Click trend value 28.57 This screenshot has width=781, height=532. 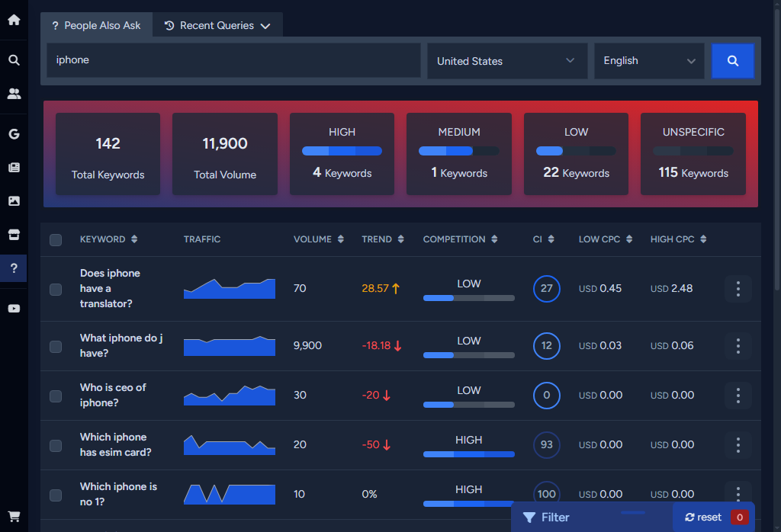[381, 289]
